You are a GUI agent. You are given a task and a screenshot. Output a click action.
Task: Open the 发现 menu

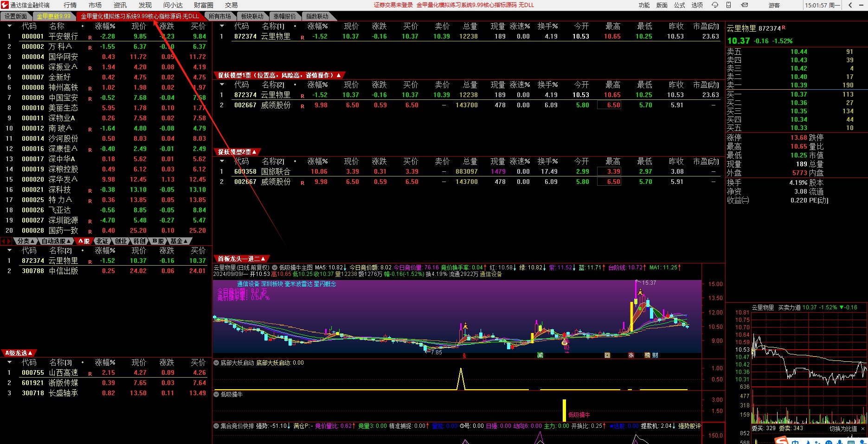[145, 5]
